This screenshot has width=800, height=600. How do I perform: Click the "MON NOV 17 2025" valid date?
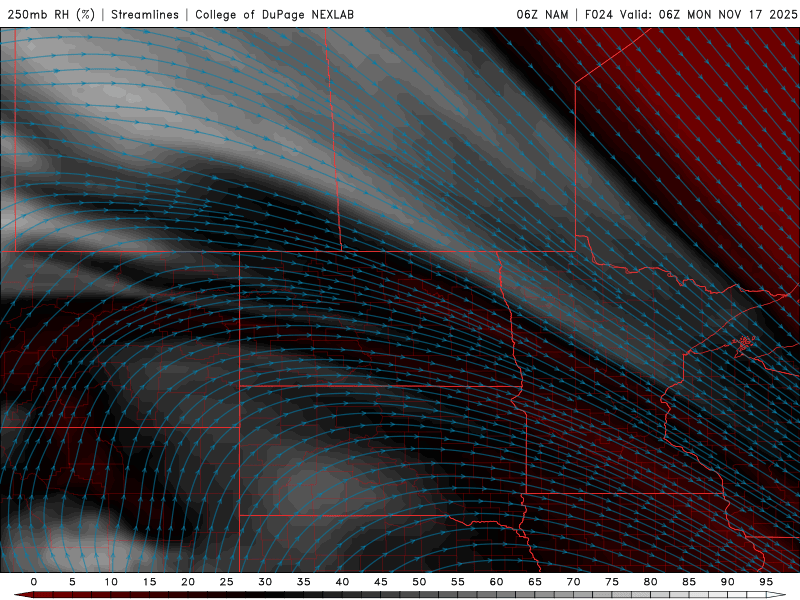coord(742,14)
